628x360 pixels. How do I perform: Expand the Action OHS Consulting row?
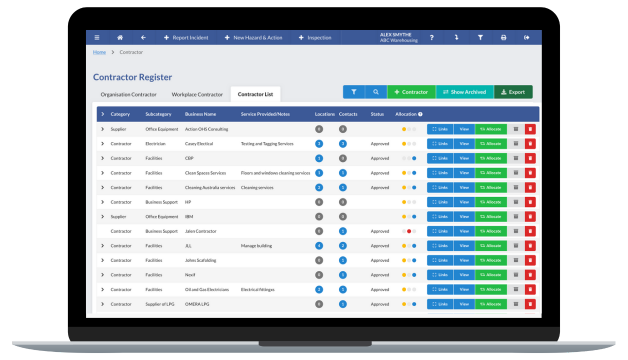[103, 129]
